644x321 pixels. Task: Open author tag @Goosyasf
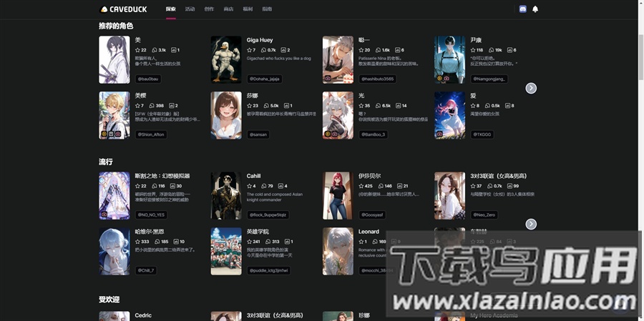click(x=372, y=215)
